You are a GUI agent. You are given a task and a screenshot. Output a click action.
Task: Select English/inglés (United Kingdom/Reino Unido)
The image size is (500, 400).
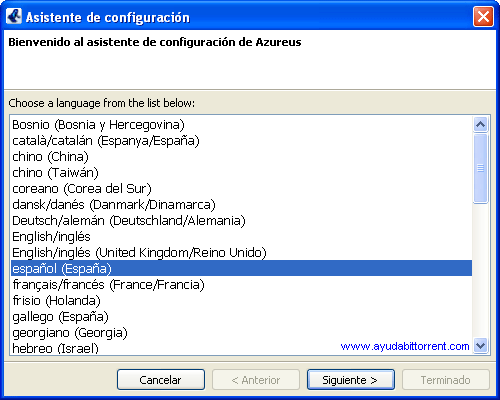point(241,253)
